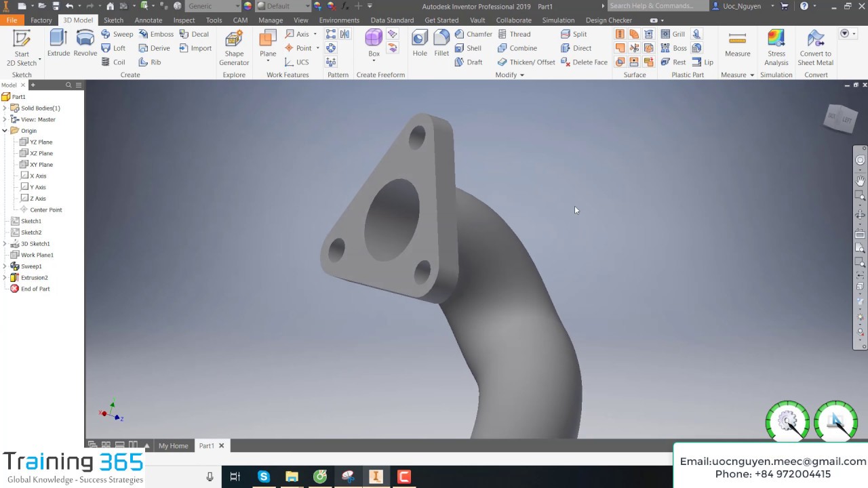
Task: Start Stress Analysis
Action: point(776,47)
